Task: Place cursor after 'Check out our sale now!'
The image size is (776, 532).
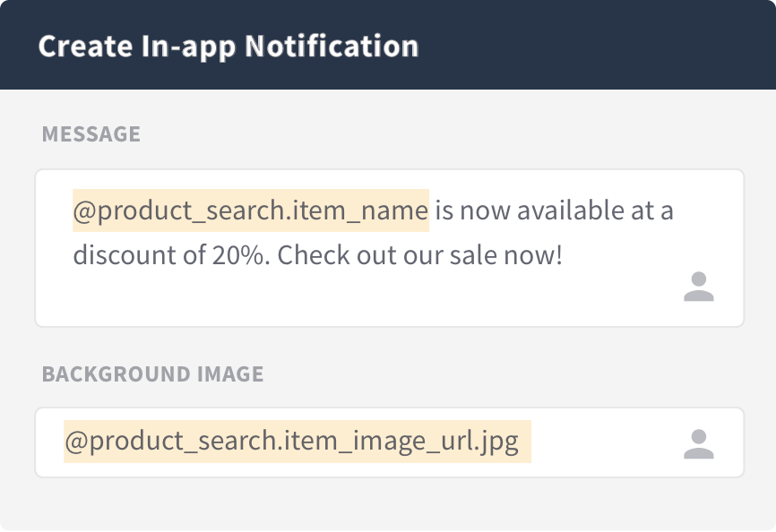Action: tap(565, 255)
